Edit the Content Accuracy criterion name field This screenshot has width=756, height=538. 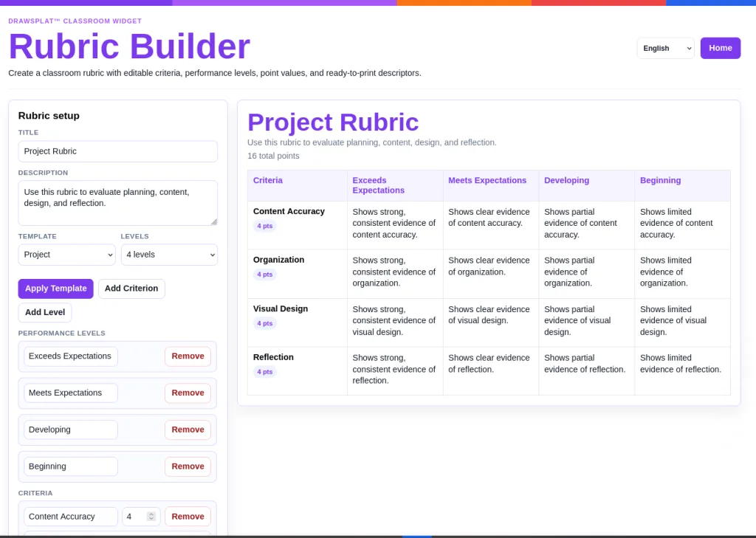[71, 517]
